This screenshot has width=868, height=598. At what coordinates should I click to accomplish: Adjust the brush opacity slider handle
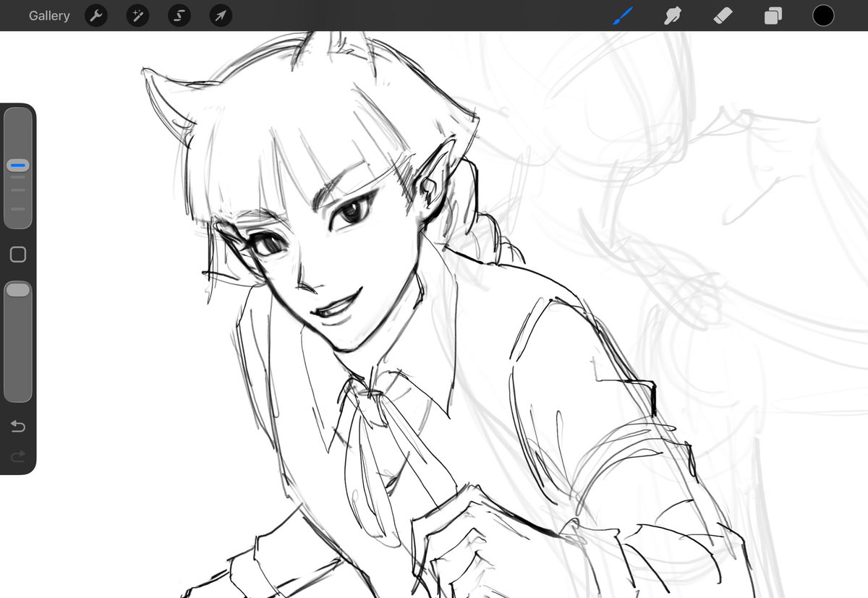[18, 289]
